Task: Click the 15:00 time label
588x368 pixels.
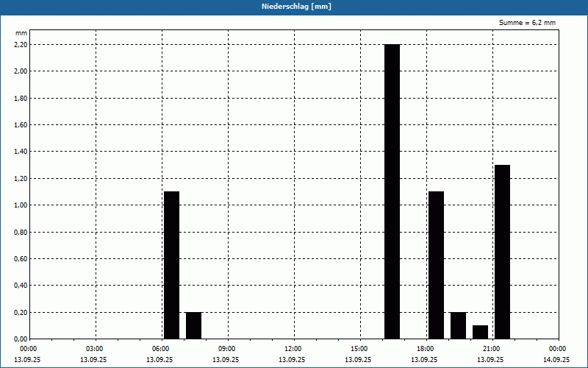Action: (x=359, y=349)
